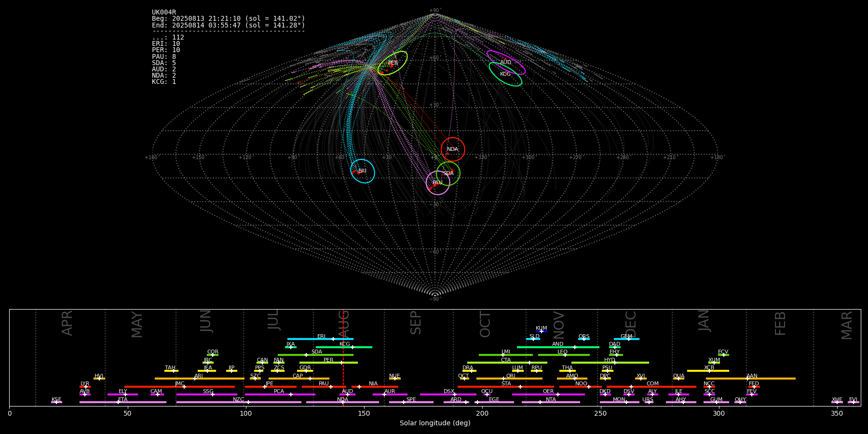Click 'SDA: 5' in the count legend
Screen dimensions: 868x434
pyautogui.click(x=164, y=63)
